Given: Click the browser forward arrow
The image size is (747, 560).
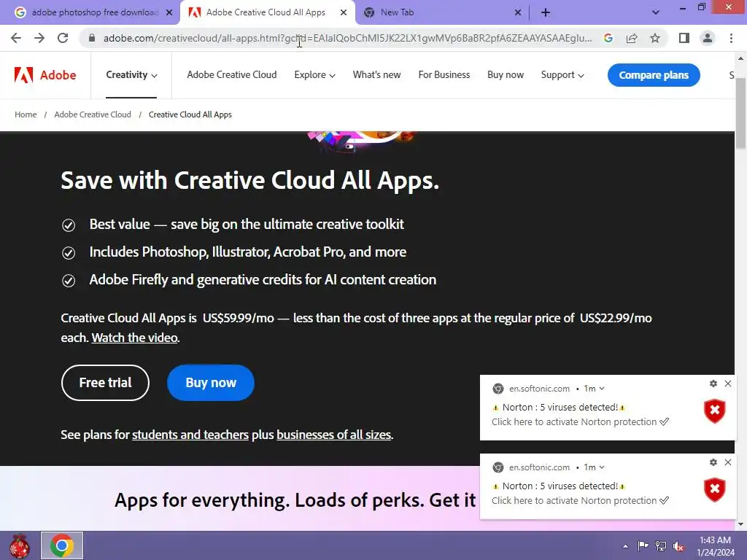Looking at the screenshot, I should coord(39,38).
